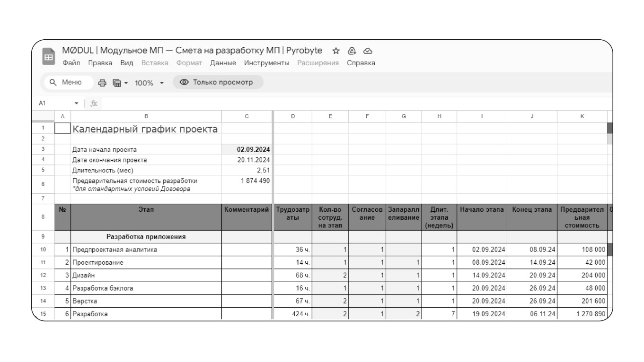Click the Конец этапа header cell
Viewport: 644px width, 362px height.
(532, 216)
